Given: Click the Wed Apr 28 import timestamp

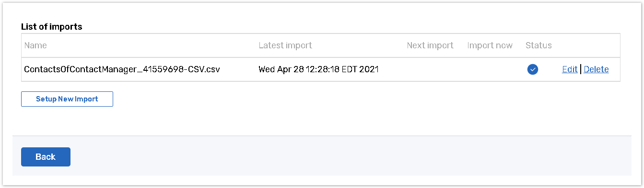Looking at the screenshot, I should pyautogui.click(x=318, y=69).
